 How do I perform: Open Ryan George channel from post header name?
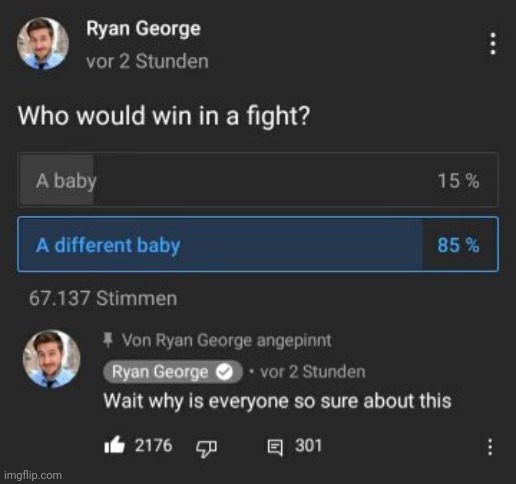click(x=143, y=29)
